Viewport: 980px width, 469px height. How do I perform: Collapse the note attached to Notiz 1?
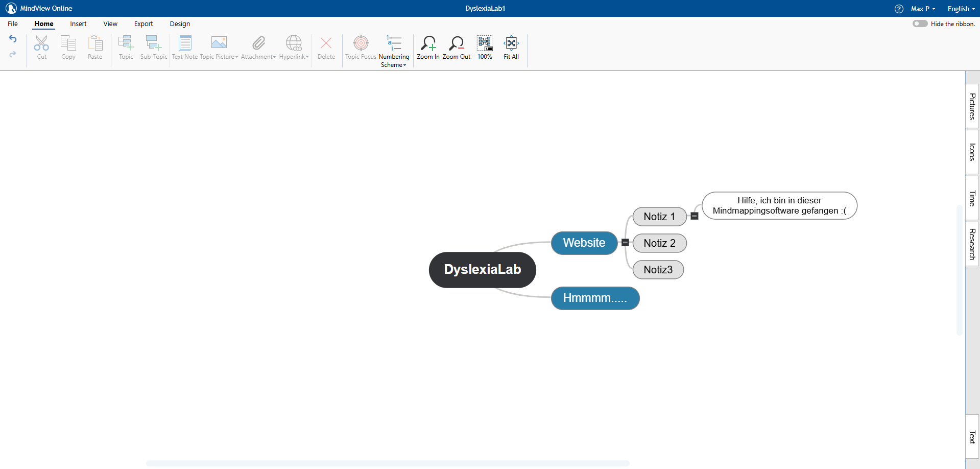(695, 216)
